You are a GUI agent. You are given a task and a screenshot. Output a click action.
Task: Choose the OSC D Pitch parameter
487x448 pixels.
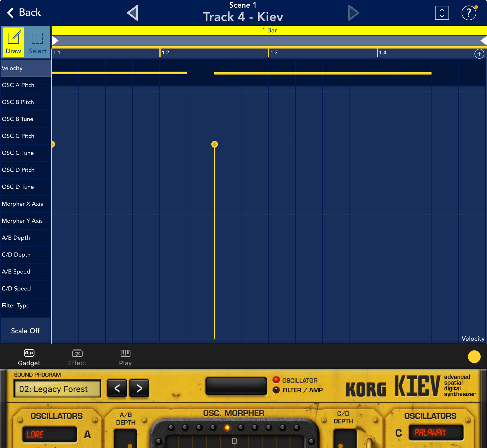[x=25, y=170]
